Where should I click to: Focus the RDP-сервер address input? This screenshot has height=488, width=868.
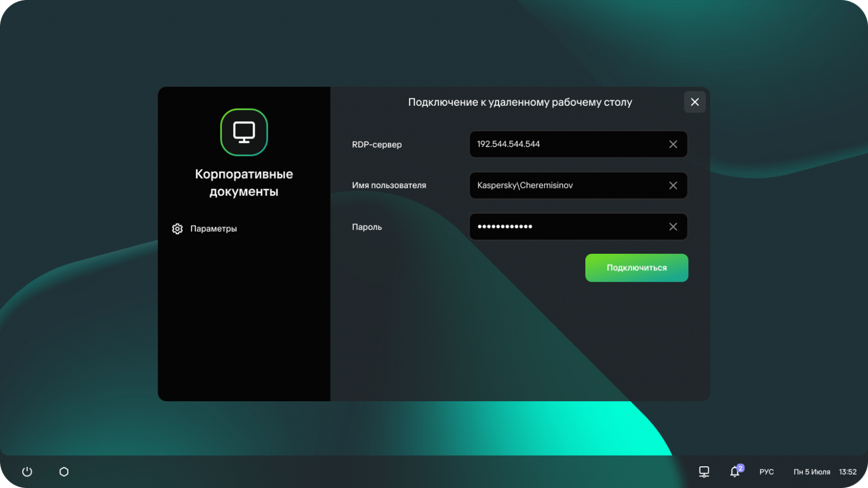[x=579, y=144]
